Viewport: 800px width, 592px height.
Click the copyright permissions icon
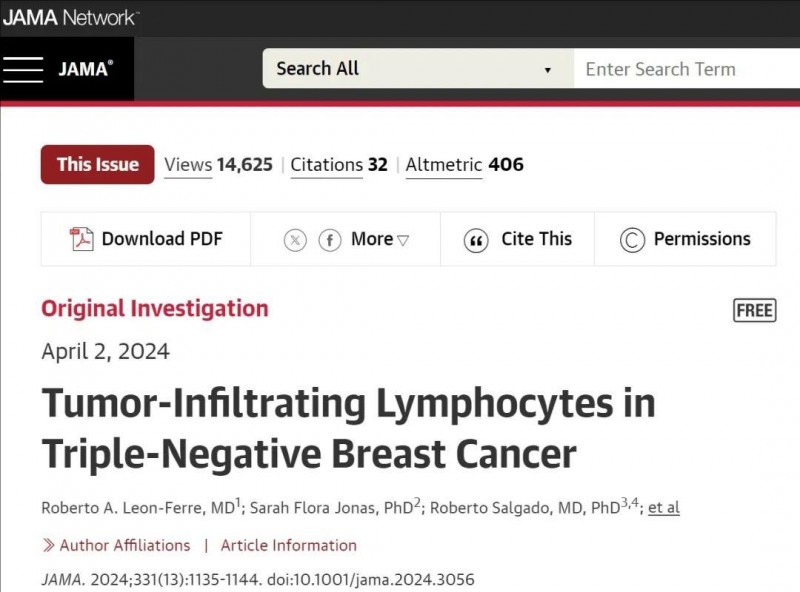tap(632, 240)
